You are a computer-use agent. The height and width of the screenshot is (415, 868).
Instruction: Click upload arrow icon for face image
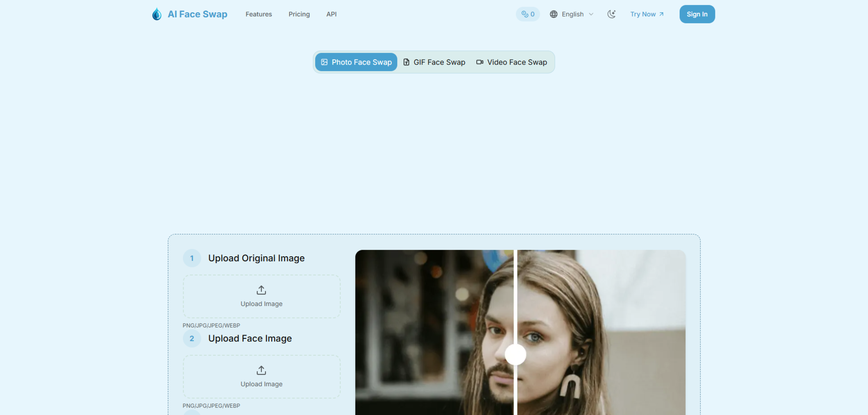(x=261, y=370)
